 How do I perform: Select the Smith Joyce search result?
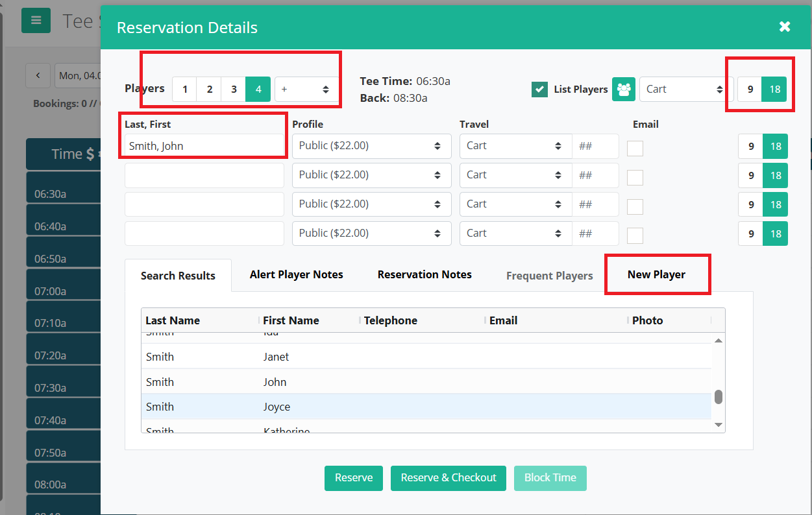pyautogui.click(x=426, y=407)
